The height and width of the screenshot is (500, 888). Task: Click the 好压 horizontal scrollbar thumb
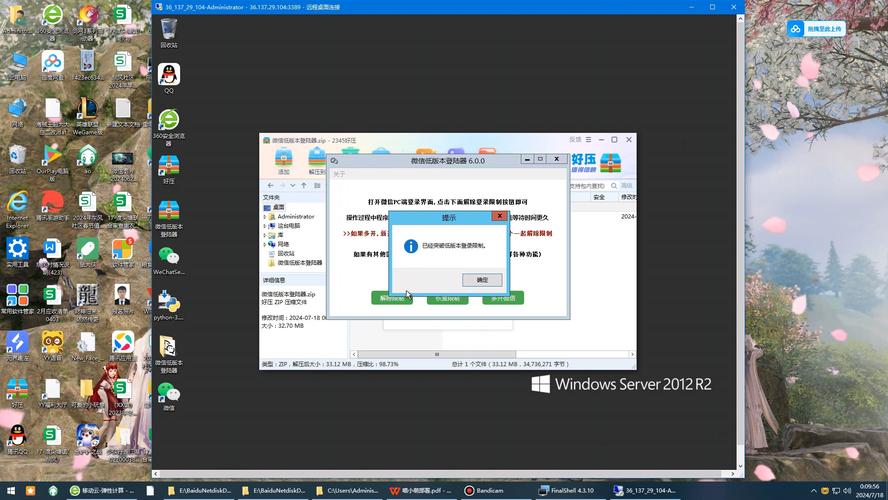[437, 354]
